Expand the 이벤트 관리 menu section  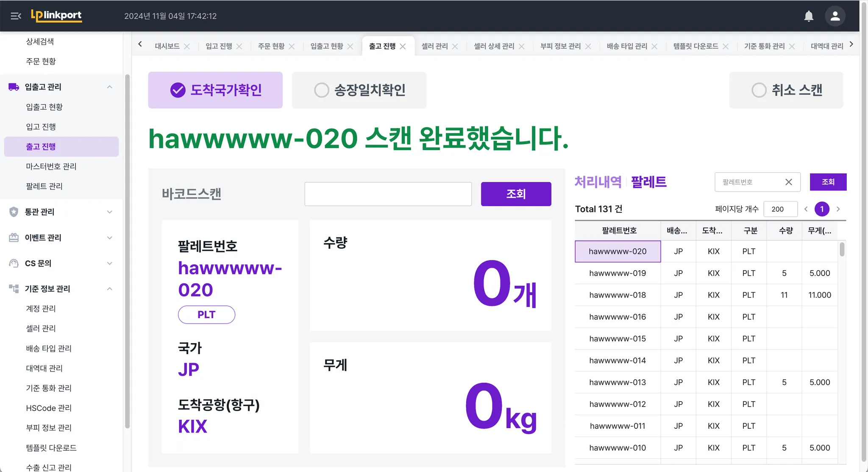[x=109, y=237]
